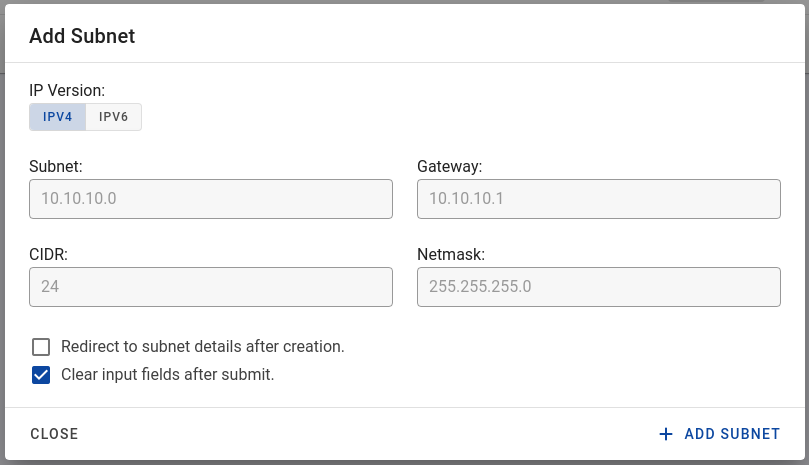Click the 'Gateway:' field label
809x465 pixels.
pos(449,166)
